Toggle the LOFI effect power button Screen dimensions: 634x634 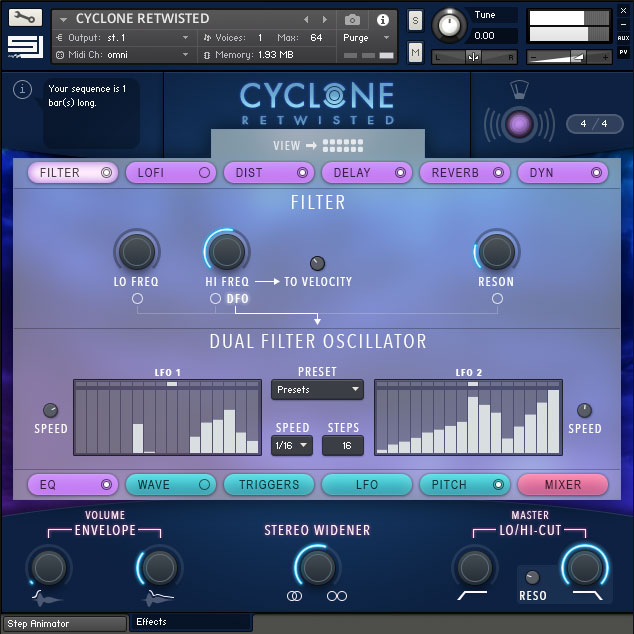tap(205, 173)
